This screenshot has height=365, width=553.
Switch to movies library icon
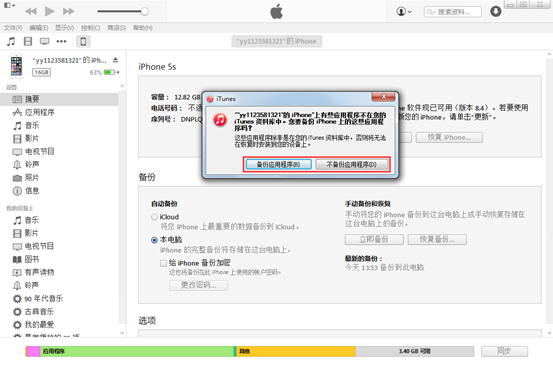28,42
